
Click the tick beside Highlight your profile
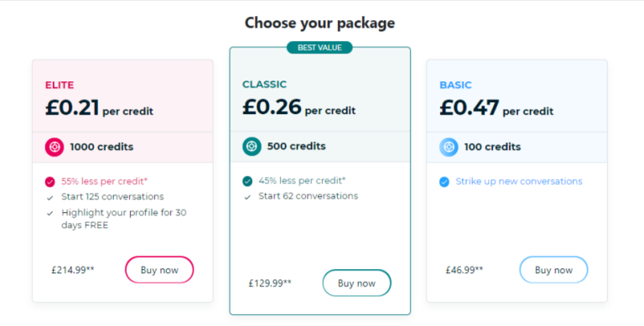point(50,214)
